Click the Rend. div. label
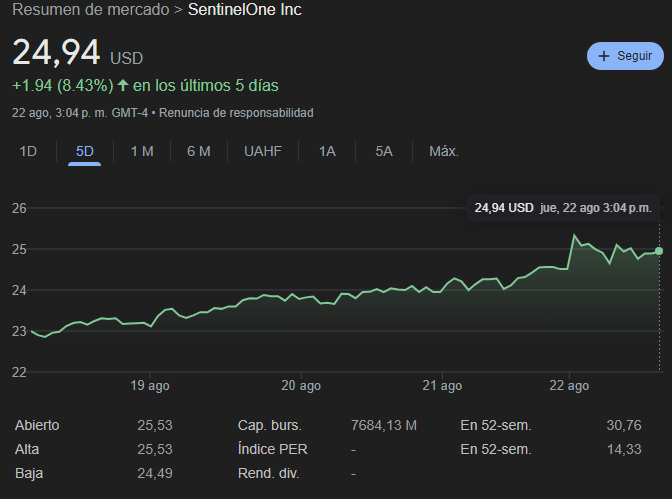 point(268,473)
